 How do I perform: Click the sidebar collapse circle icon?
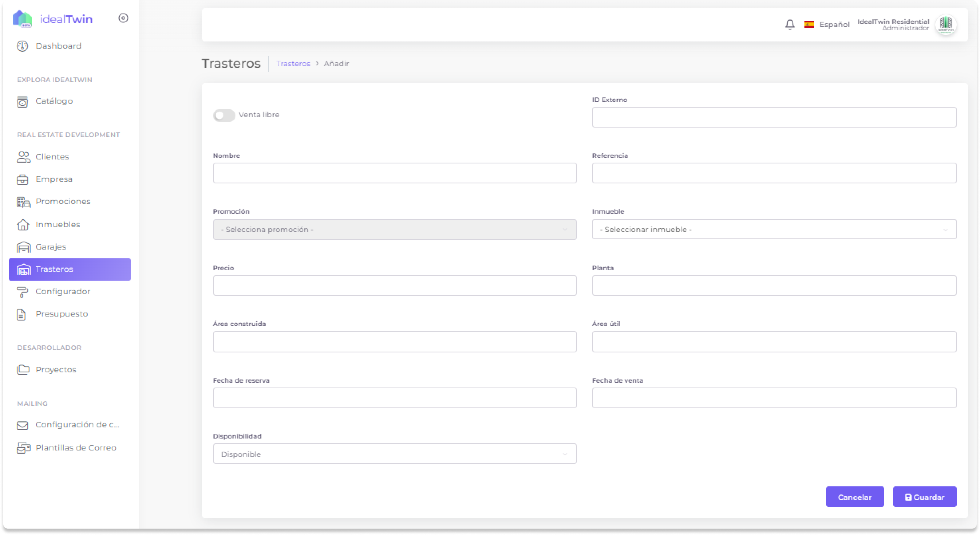coord(123,18)
